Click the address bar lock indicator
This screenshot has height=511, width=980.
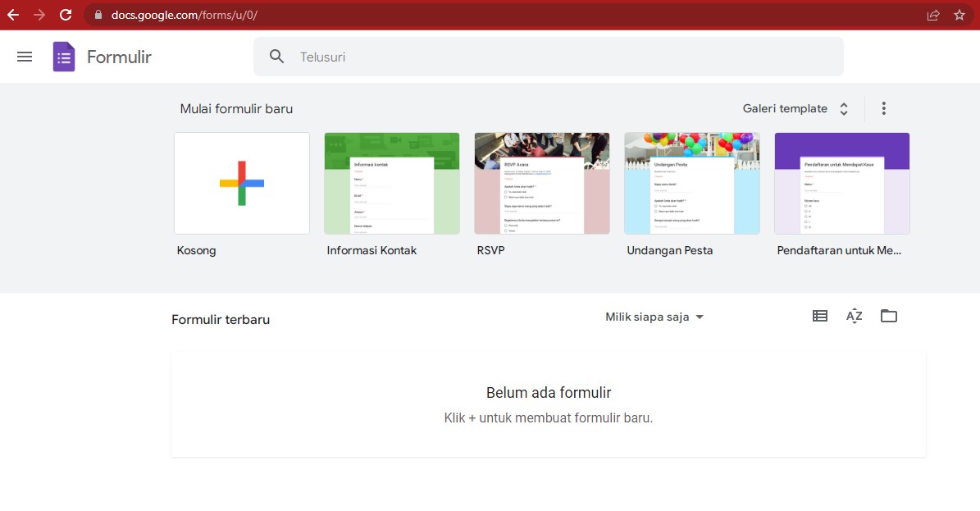coord(97,14)
